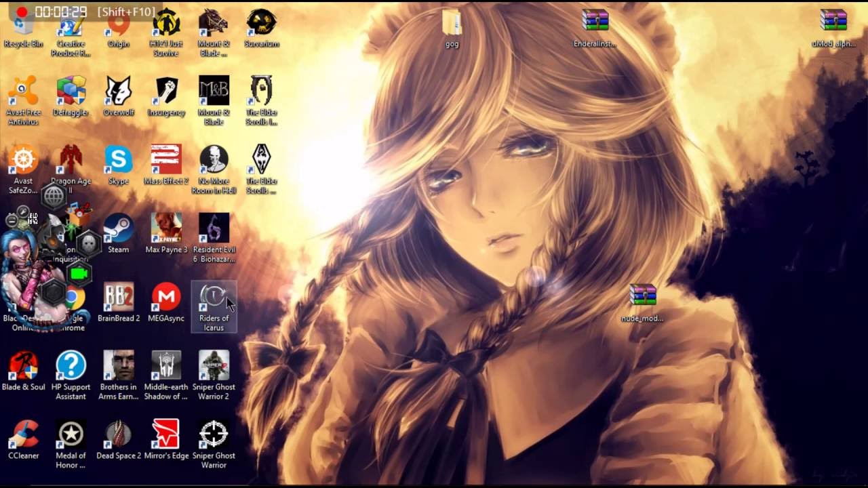Open the Blade & Soul icon
Image resolution: width=868 pixels, height=488 pixels.
(x=23, y=371)
